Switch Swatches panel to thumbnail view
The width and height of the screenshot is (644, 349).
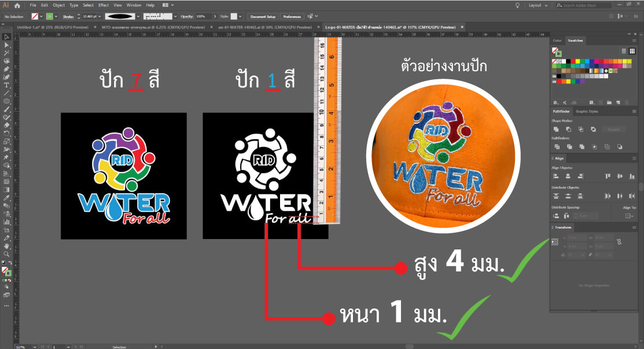[632, 51]
